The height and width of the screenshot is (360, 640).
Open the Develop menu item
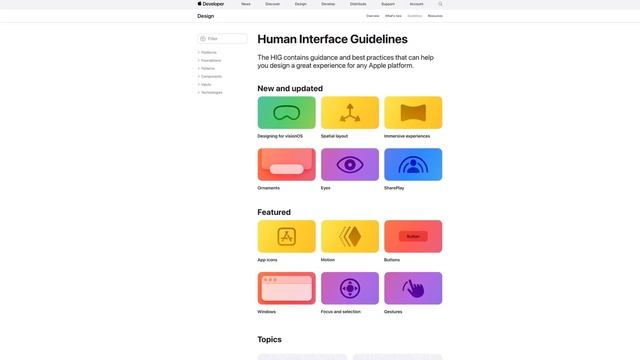click(328, 4)
